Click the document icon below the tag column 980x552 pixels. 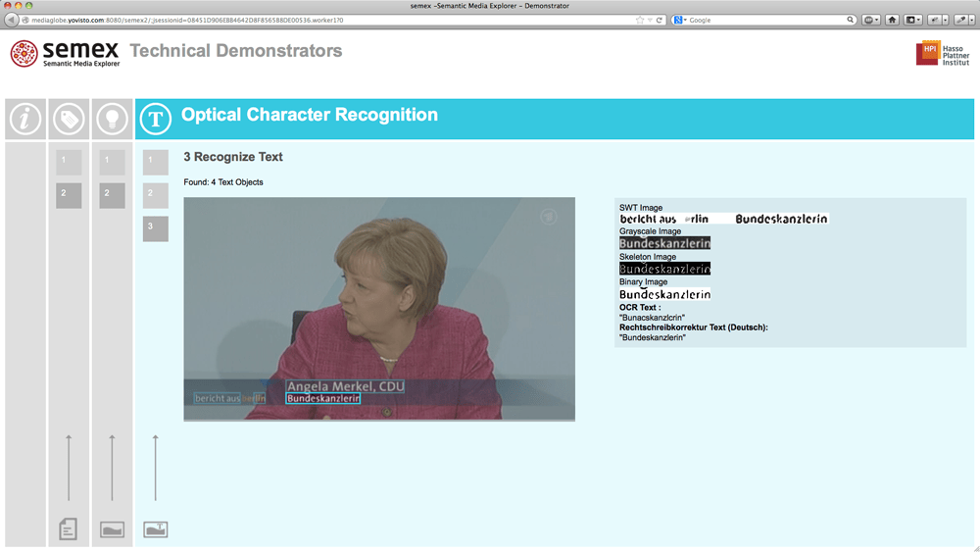click(x=68, y=529)
